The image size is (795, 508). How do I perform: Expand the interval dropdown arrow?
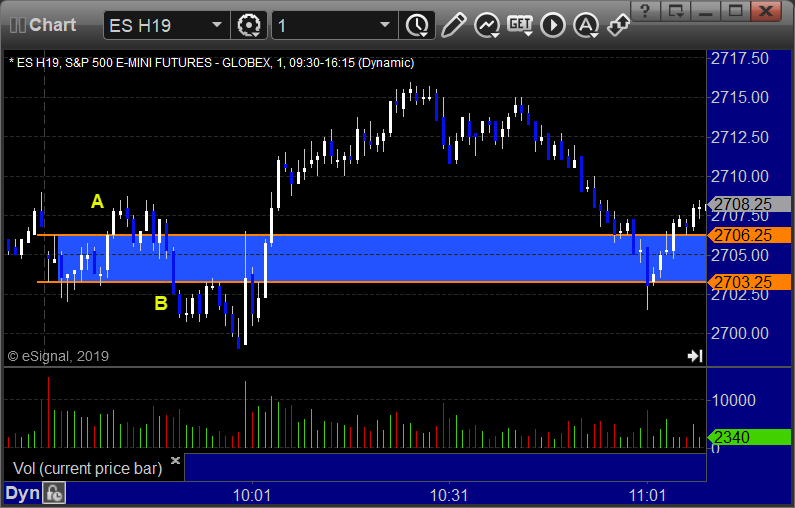[385, 25]
